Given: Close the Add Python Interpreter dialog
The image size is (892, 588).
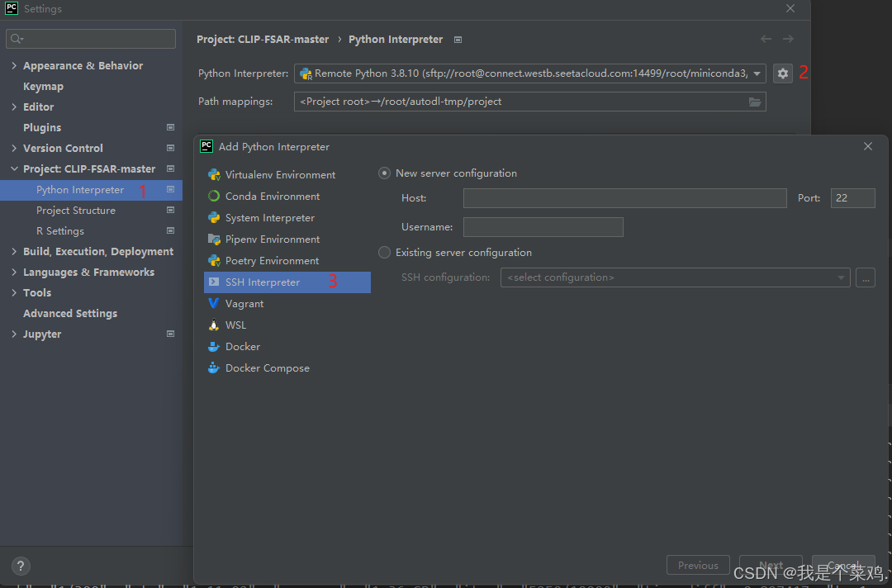Looking at the screenshot, I should pos(867,146).
